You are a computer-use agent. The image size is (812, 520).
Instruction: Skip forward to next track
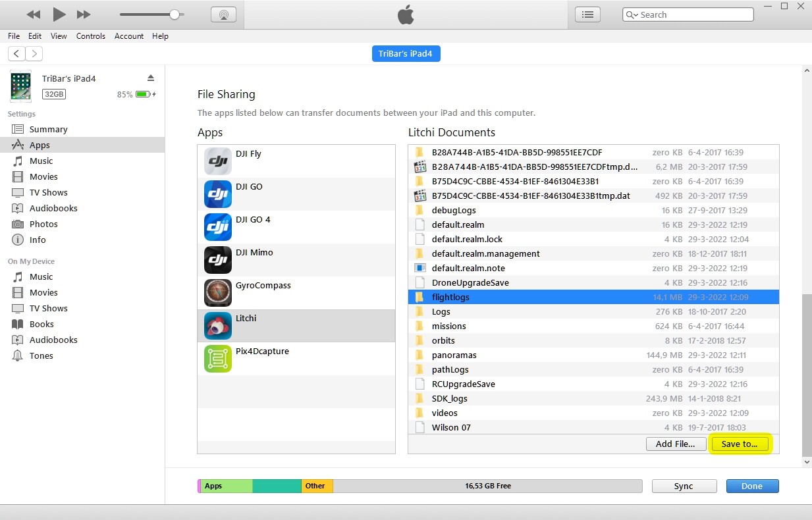pos(84,14)
